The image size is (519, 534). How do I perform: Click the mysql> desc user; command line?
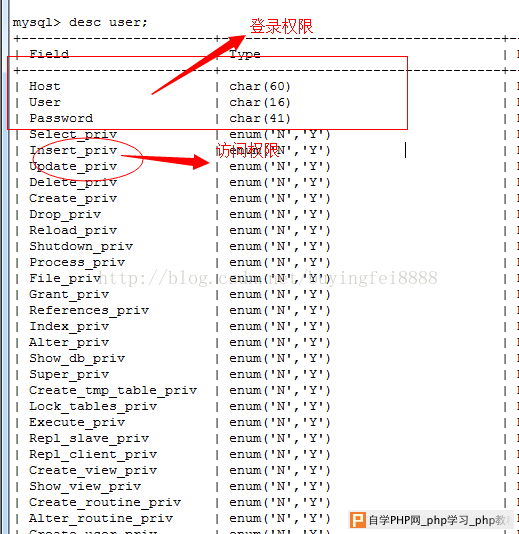80,23
